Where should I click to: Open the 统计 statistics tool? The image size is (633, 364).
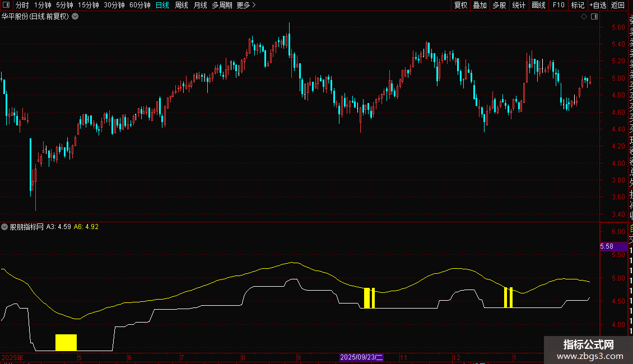(x=519, y=5)
